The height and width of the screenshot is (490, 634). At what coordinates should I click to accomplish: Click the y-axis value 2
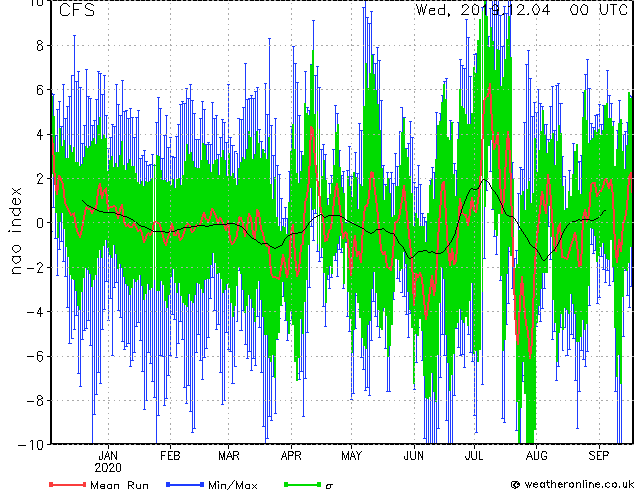(x=40, y=179)
